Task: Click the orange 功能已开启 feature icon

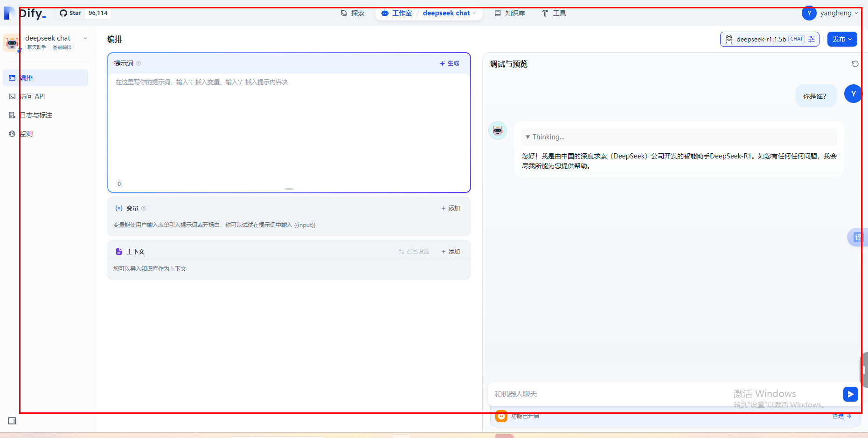Action: click(501, 416)
